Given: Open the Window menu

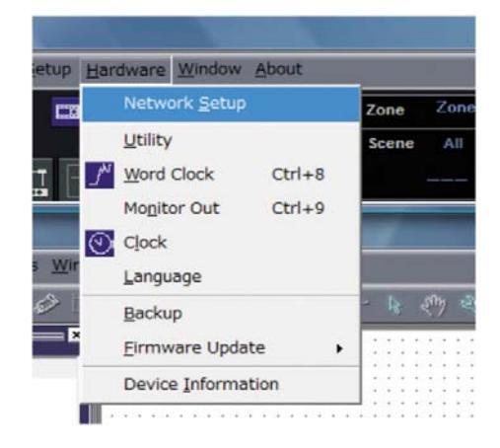Looking at the screenshot, I should click(x=209, y=69).
